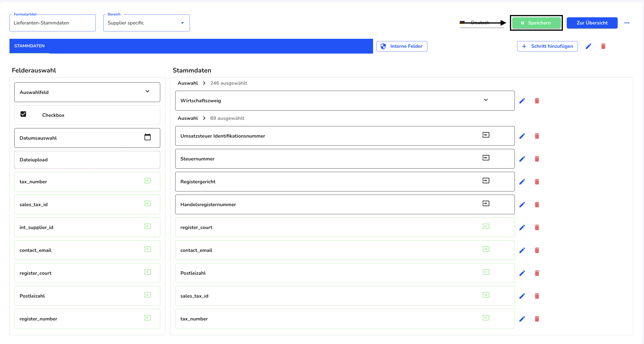The image size is (644, 344).
Task: Click input icon in register_number row
Action: [147, 318]
